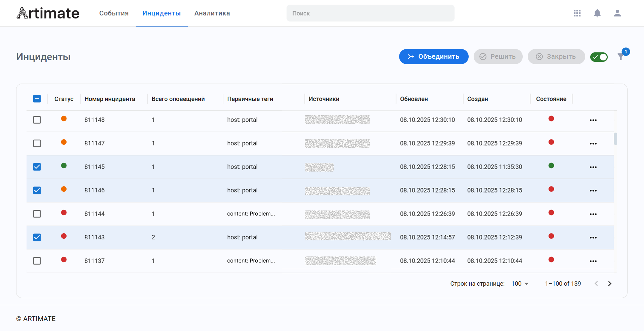Switch to the События tab

point(114,13)
